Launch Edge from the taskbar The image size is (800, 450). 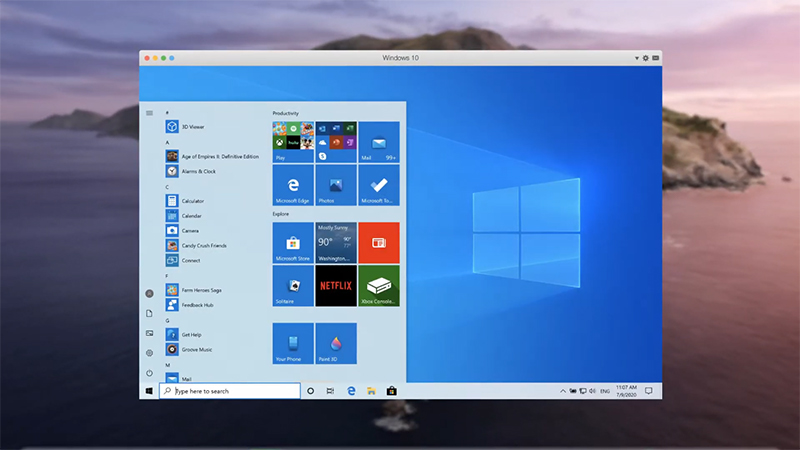351,391
